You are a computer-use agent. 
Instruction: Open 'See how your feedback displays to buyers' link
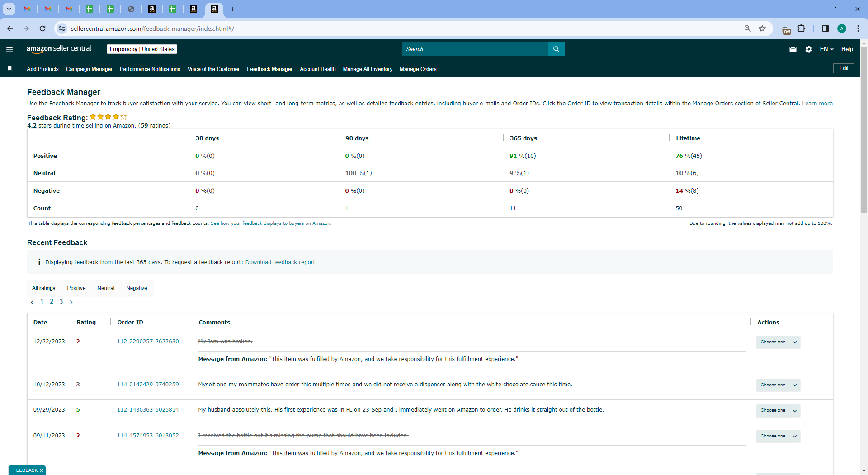[270, 223]
